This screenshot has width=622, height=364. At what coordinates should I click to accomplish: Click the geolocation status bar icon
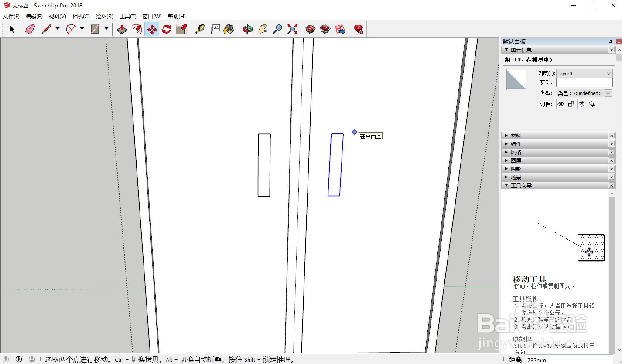(x=6, y=359)
